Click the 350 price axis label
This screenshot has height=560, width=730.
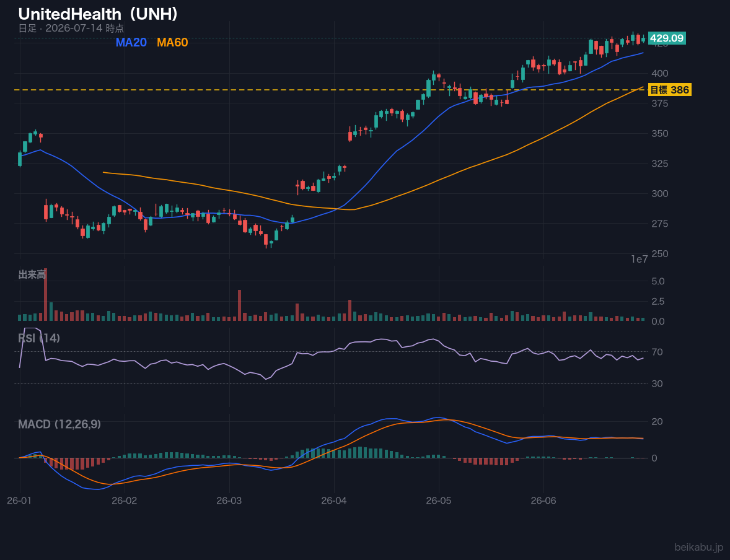pyautogui.click(x=660, y=134)
